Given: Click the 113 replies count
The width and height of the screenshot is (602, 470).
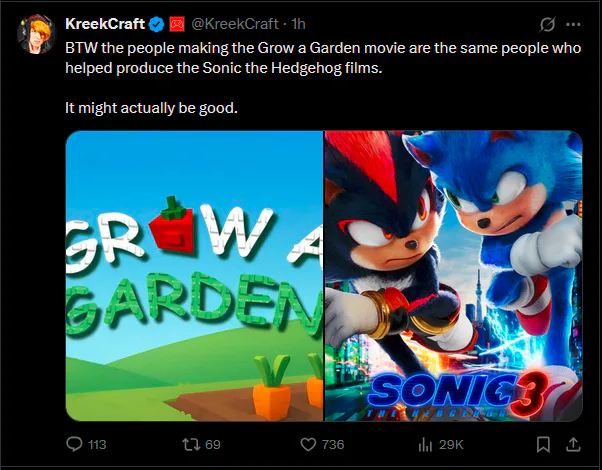Looking at the screenshot, I should (x=98, y=443).
